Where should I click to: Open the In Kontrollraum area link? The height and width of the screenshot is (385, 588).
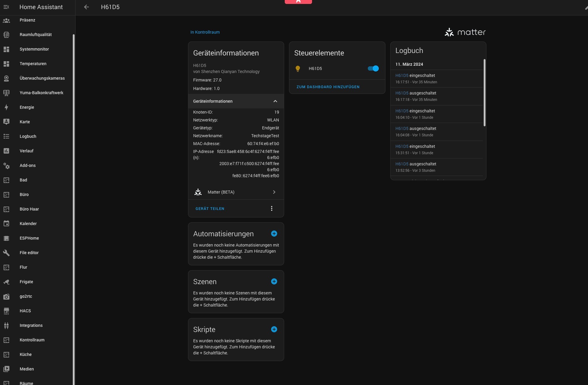click(205, 32)
